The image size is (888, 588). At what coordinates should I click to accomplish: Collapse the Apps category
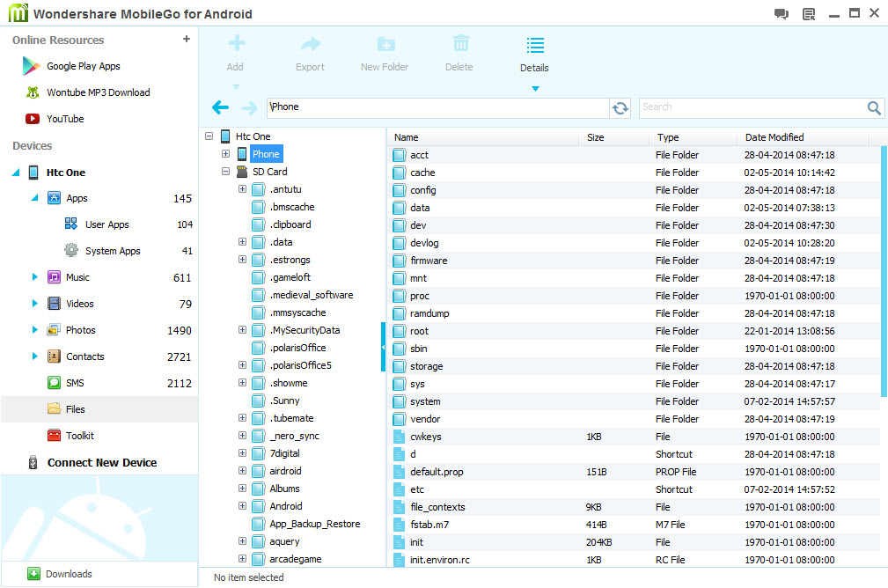34,198
